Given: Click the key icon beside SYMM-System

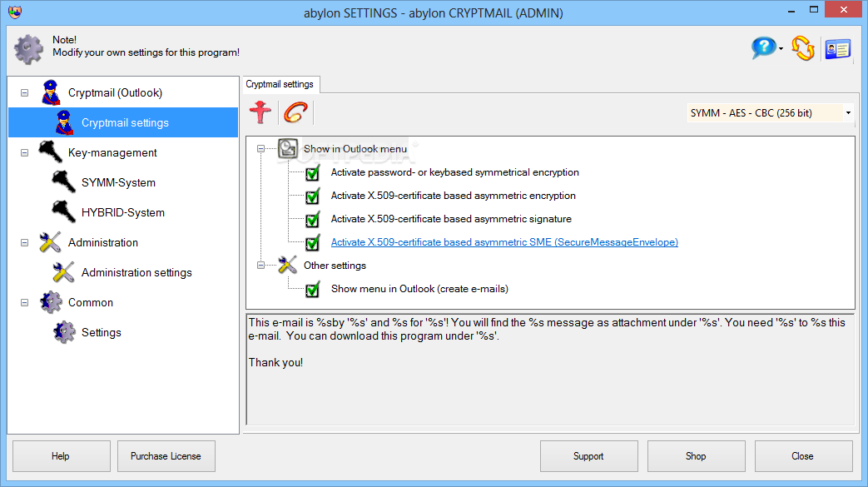Looking at the screenshot, I should click(63, 182).
